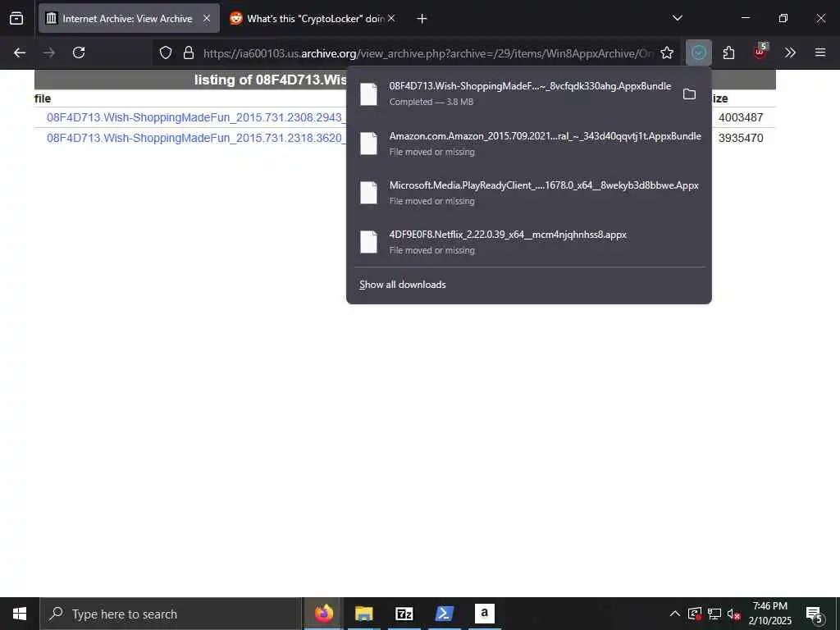Image resolution: width=840 pixels, height=630 pixels.
Task: Open File Explorer from taskbar
Action: 363,614
